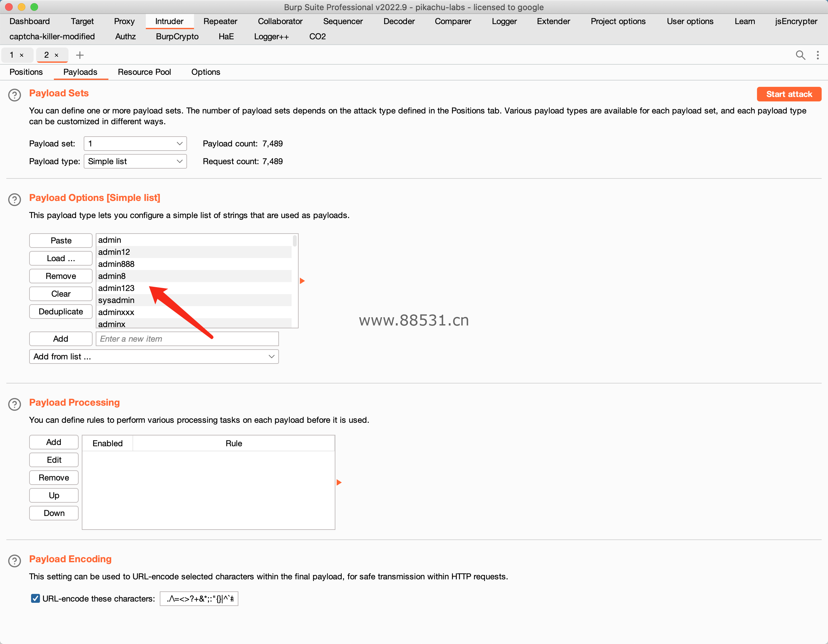Click the Paste button
This screenshot has height=644, width=828.
pos(61,241)
